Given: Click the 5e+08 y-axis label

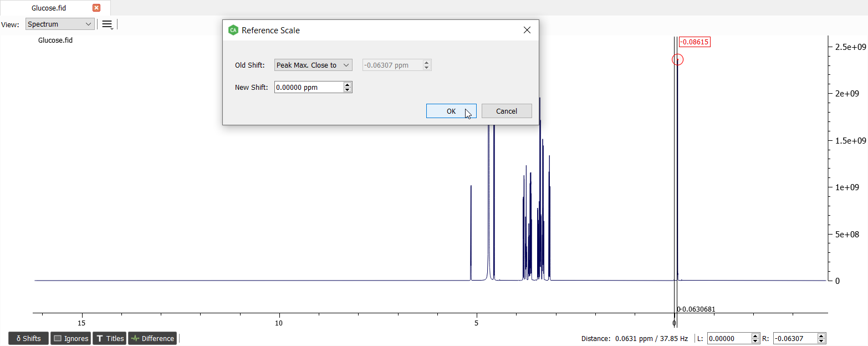Looking at the screenshot, I should [x=847, y=234].
